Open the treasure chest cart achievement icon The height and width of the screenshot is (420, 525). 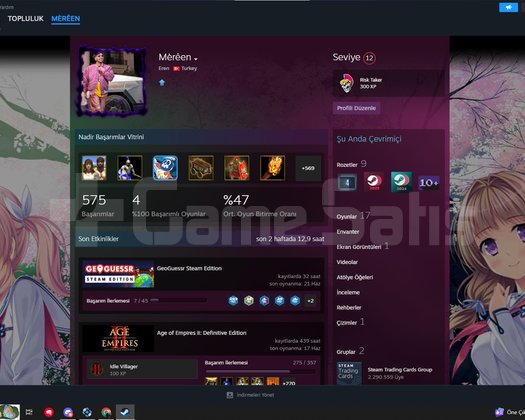[x=201, y=168]
